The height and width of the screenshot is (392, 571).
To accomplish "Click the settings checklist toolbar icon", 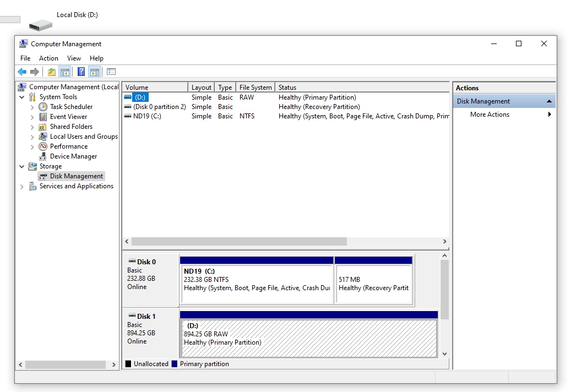I will (x=111, y=72).
